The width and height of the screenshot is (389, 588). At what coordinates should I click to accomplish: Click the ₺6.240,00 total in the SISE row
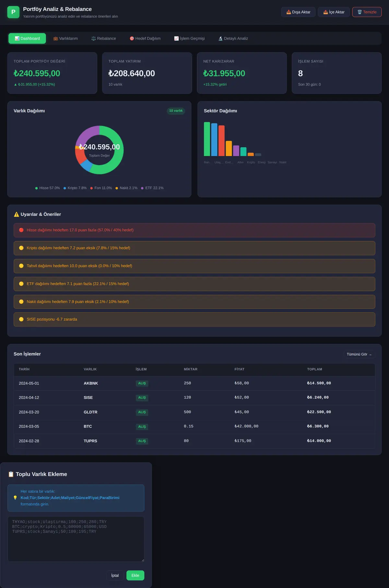[x=318, y=398]
